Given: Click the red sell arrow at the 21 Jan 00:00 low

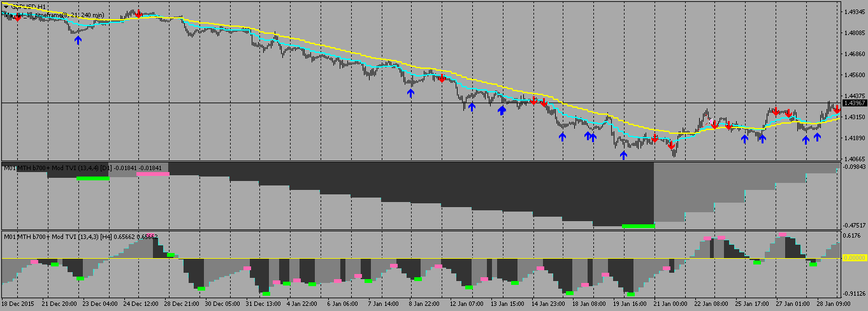Looking at the screenshot, I should [x=671, y=146].
